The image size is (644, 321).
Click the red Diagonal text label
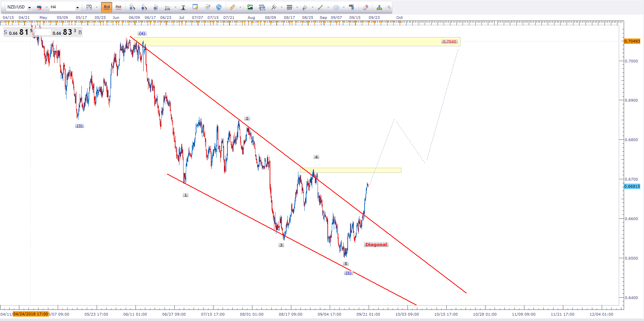tap(376, 245)
